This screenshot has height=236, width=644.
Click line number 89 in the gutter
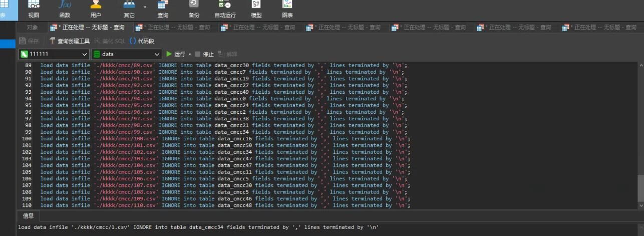tap(28, 65)
